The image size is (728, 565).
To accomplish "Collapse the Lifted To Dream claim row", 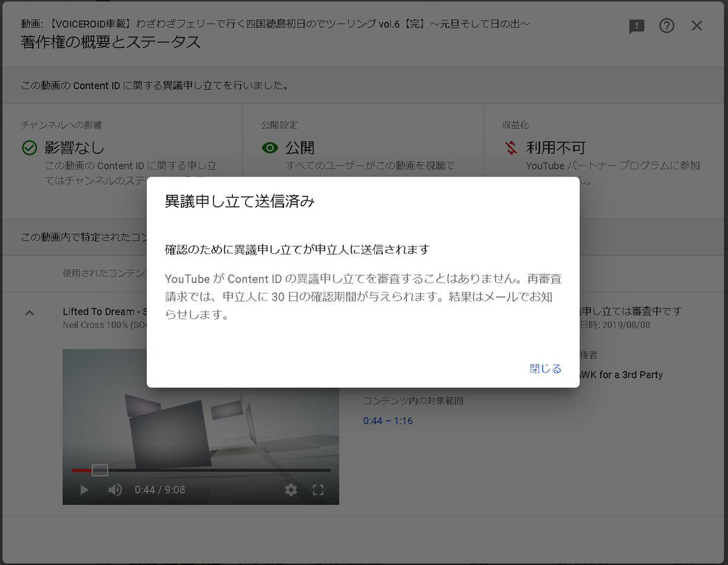I will [29, 313].
